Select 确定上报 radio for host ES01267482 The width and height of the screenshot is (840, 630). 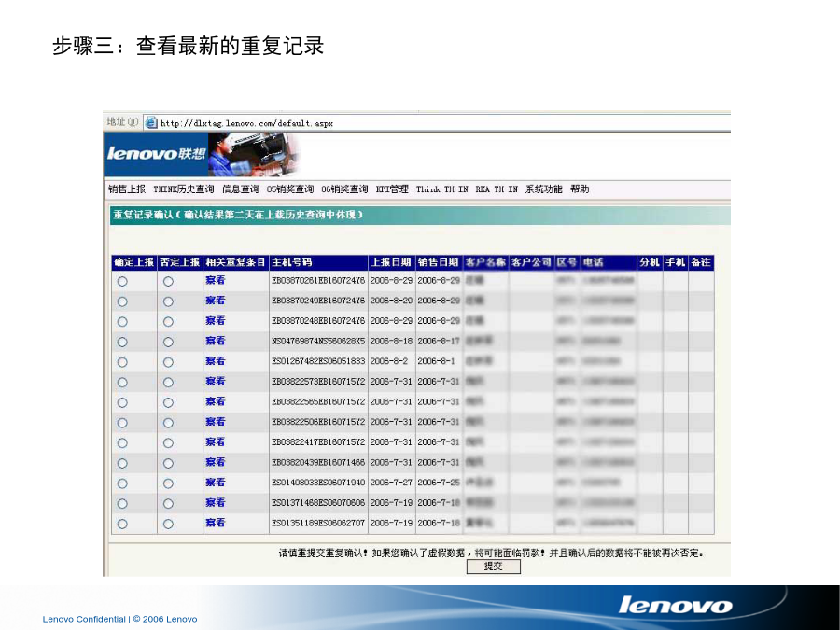pos(122,362)
